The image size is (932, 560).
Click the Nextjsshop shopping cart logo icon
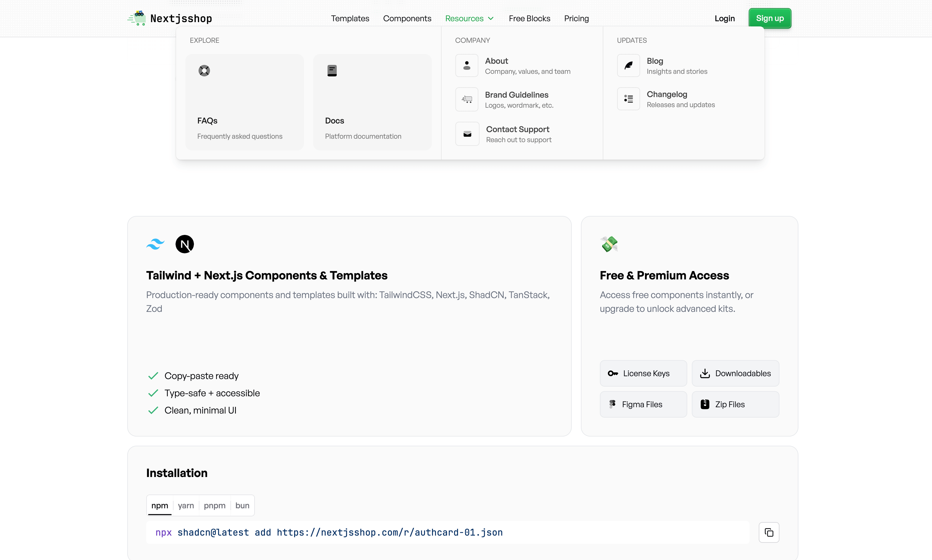[x=137, y=18]
